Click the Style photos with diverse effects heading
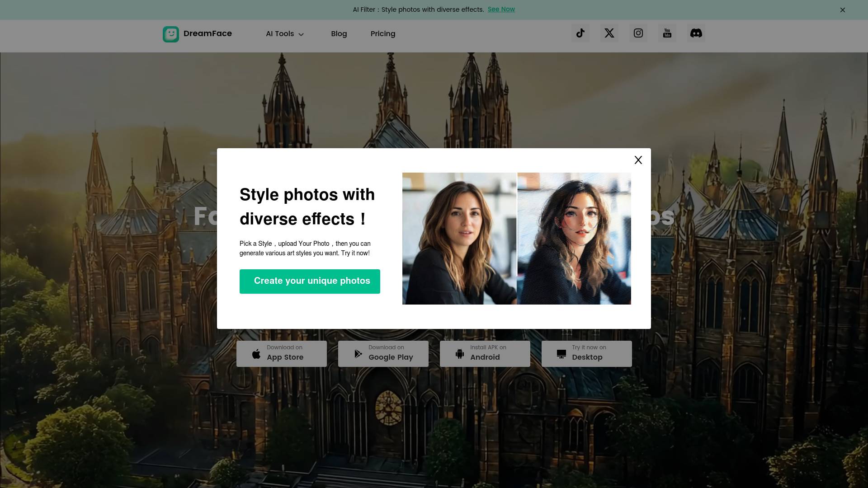The image size is (868, 488). pos(307,206)
